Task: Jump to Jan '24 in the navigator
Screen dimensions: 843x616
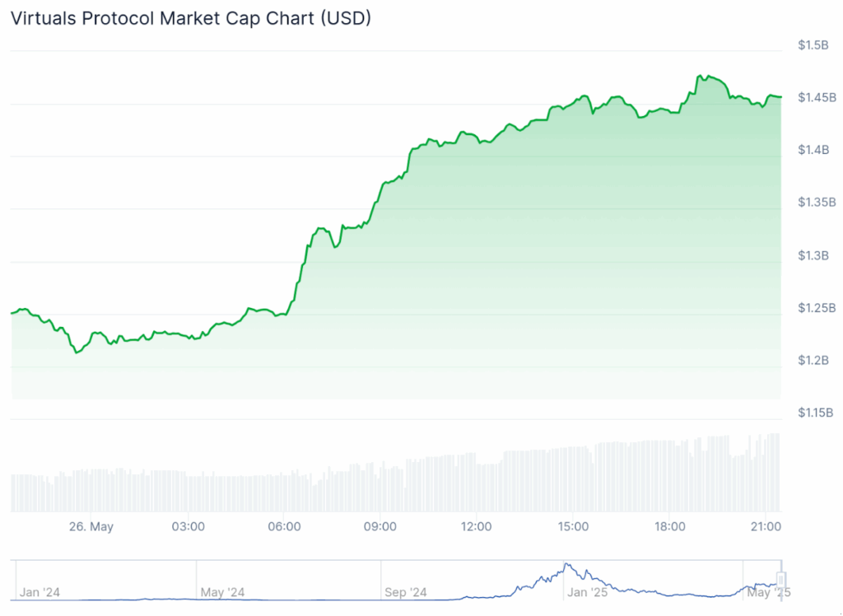Action: click(40, 592)
